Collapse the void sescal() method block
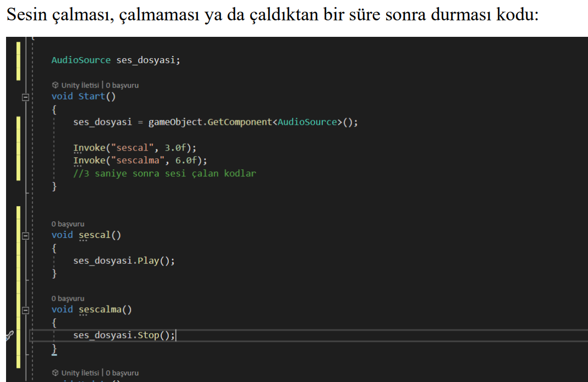 pyautogui.click(x=25, y=236)
